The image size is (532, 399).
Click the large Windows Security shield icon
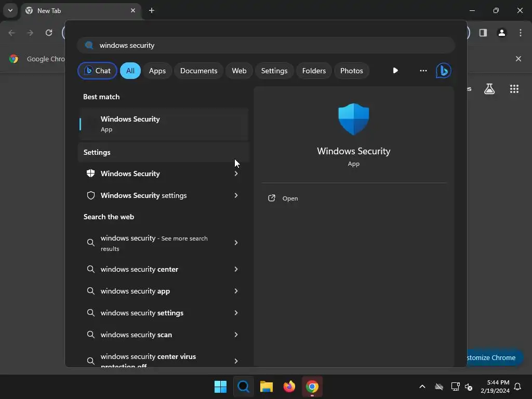tap(353, 119)
